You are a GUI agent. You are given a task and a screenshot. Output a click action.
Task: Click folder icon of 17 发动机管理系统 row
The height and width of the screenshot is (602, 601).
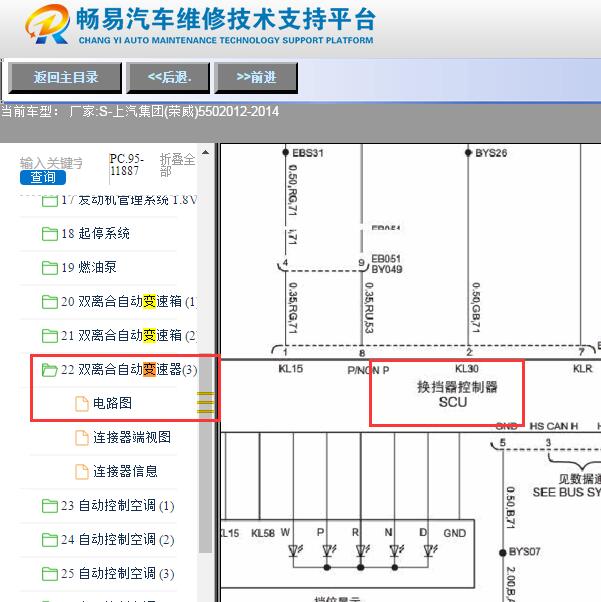pos(50,201)
